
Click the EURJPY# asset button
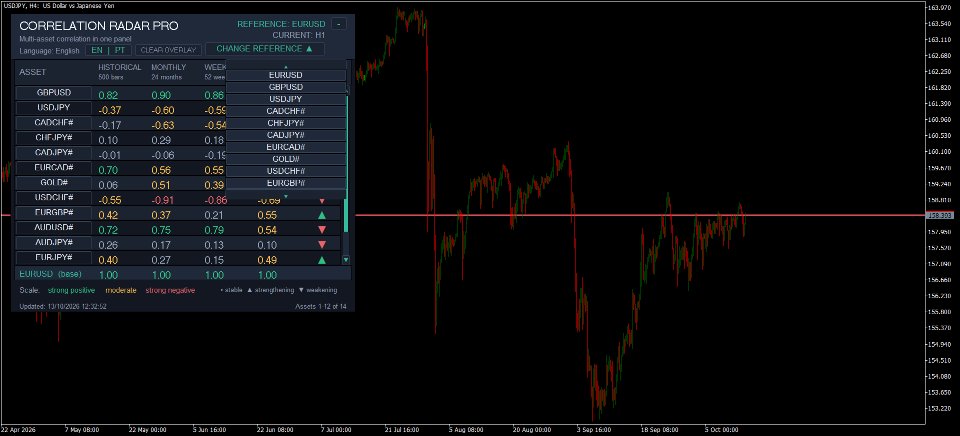pos(54,257)
